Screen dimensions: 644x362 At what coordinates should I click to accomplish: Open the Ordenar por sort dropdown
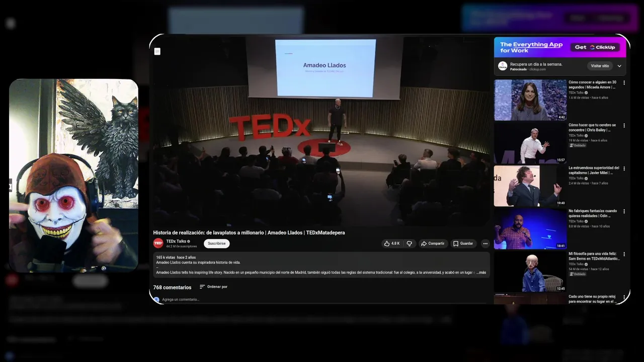tap(213, 287)
